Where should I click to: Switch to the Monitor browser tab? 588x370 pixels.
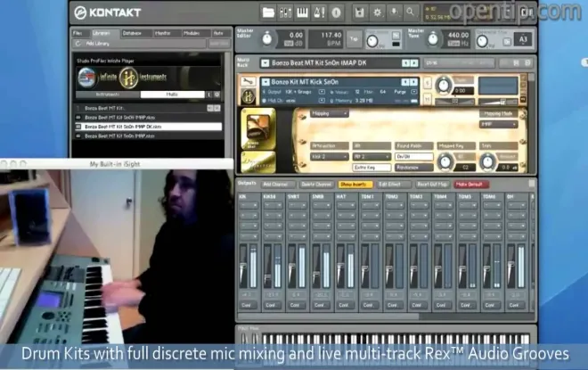(166, 33)
